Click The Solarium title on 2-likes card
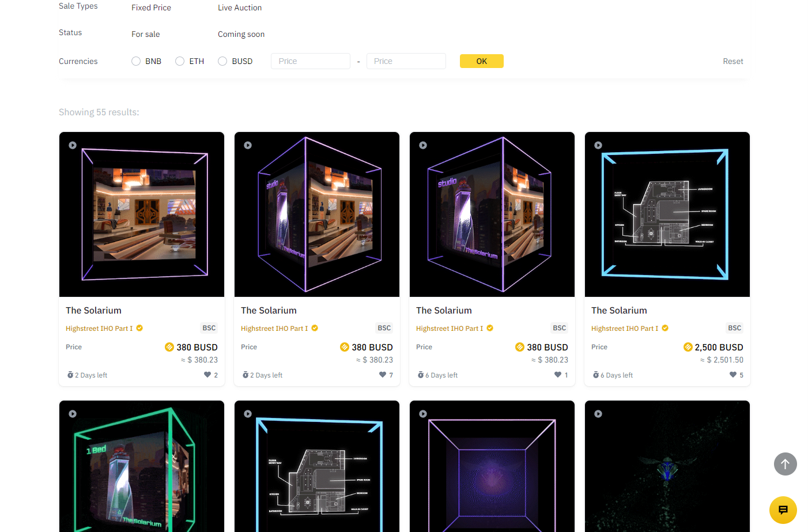The image size is (808, 532). click(x=93, y=310)
